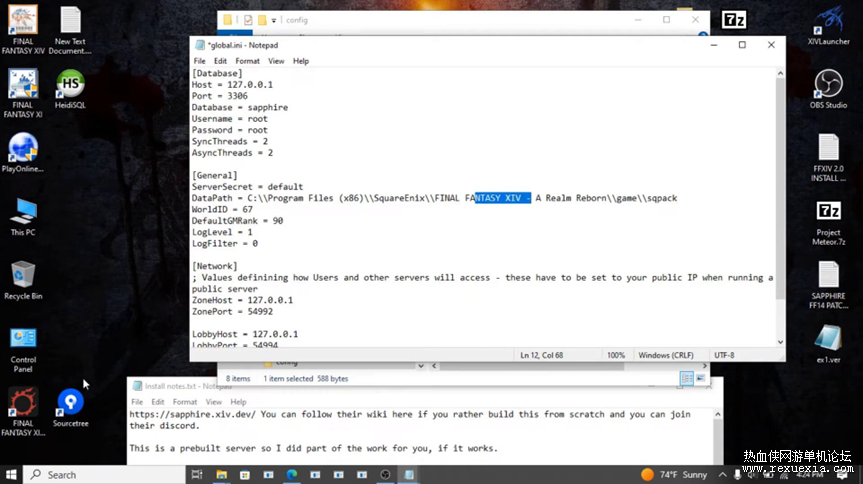Click the properties icon in config title bar

point(248,20)
